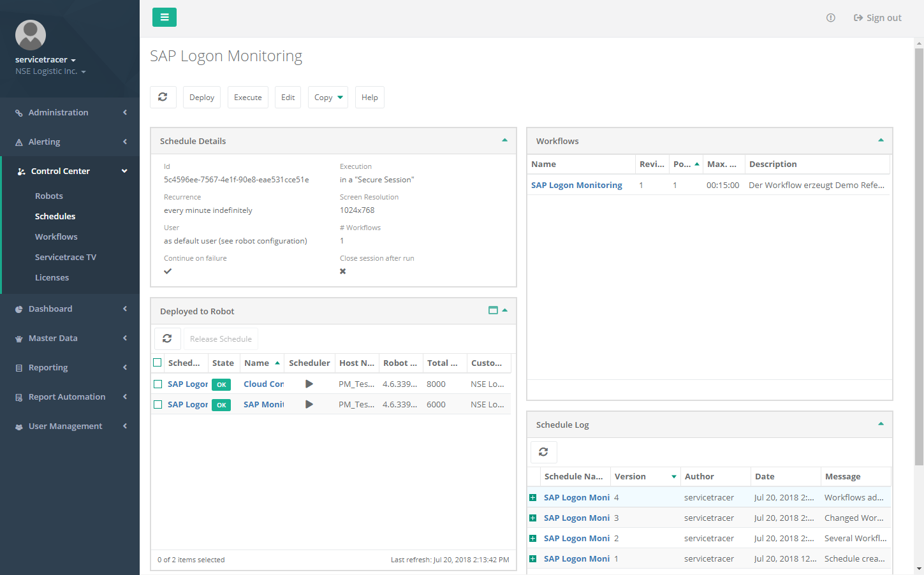Click the Help button

click(370, 97)
